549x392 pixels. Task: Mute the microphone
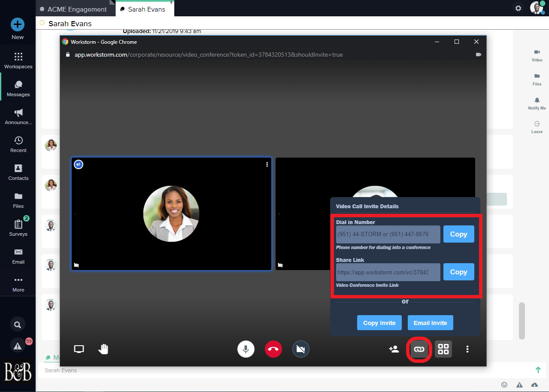[x=246, y=349]
